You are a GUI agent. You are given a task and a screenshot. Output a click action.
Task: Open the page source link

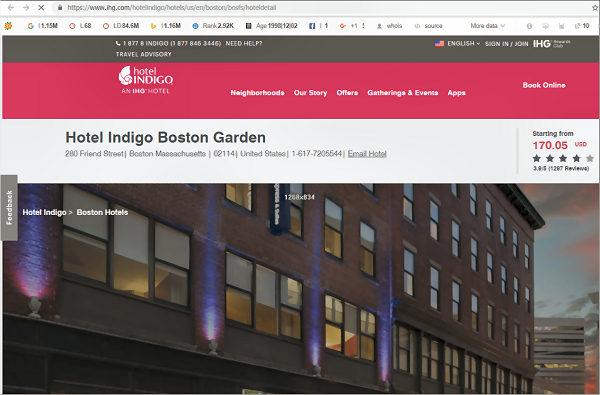[429, 26]
